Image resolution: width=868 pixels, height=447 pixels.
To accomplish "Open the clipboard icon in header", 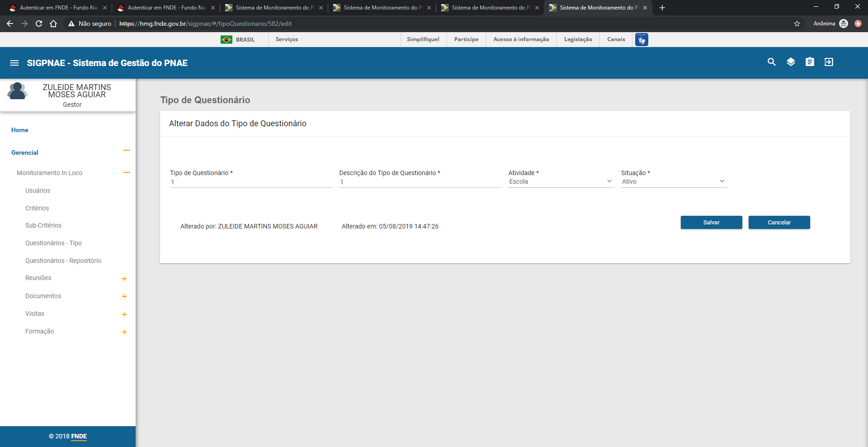I will [809, 62].
